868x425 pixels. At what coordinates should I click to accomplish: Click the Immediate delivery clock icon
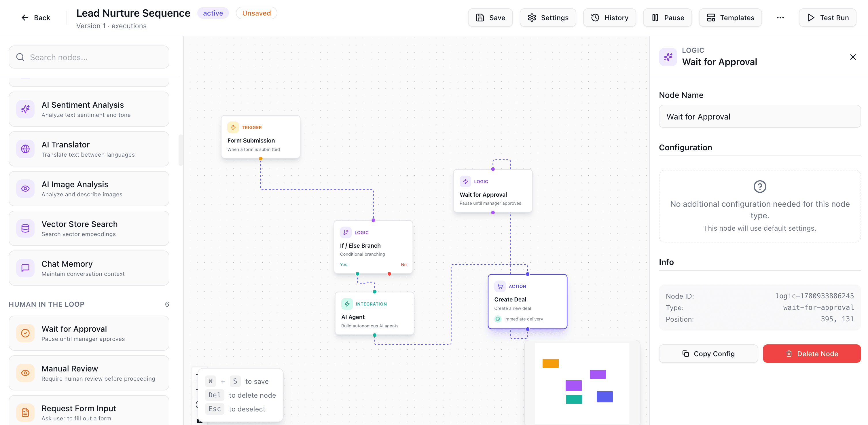[x=498, y=319]
